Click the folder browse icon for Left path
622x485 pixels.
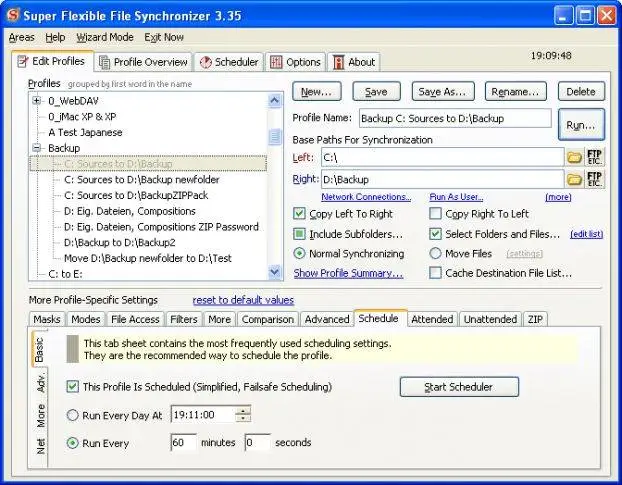[574, 157]
